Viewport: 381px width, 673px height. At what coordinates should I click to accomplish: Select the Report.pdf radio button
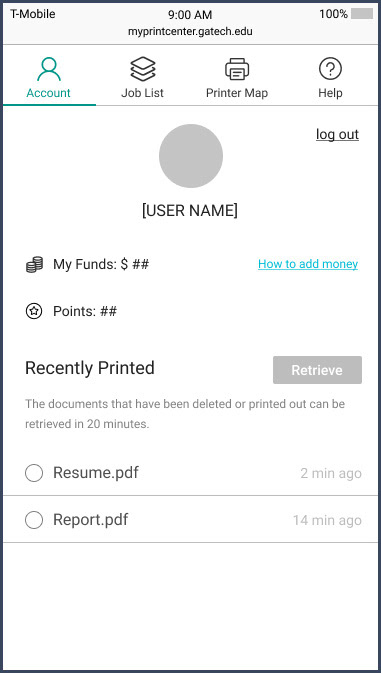(34, 520)
